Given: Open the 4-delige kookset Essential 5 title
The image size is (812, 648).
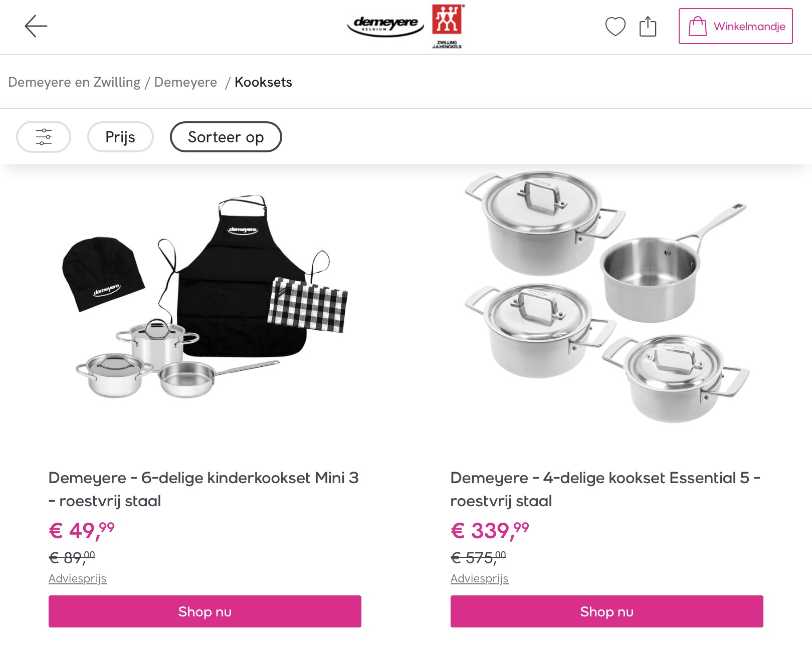Looking at the screenshot, I should point(605,489).
